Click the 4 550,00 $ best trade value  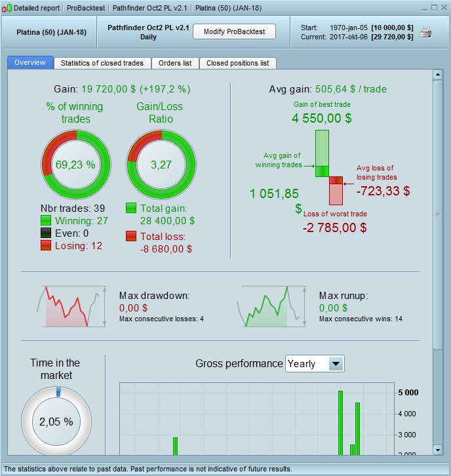click(322, 118)
